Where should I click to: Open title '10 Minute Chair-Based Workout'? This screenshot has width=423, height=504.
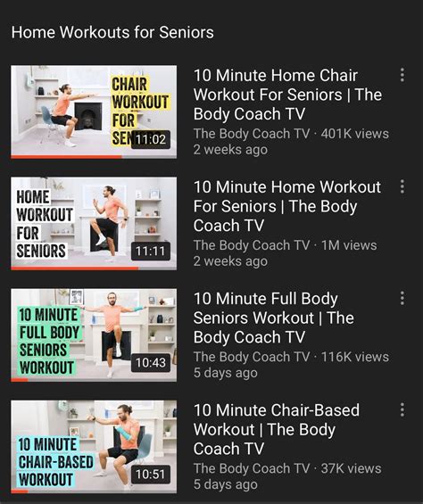pos(277,429)
